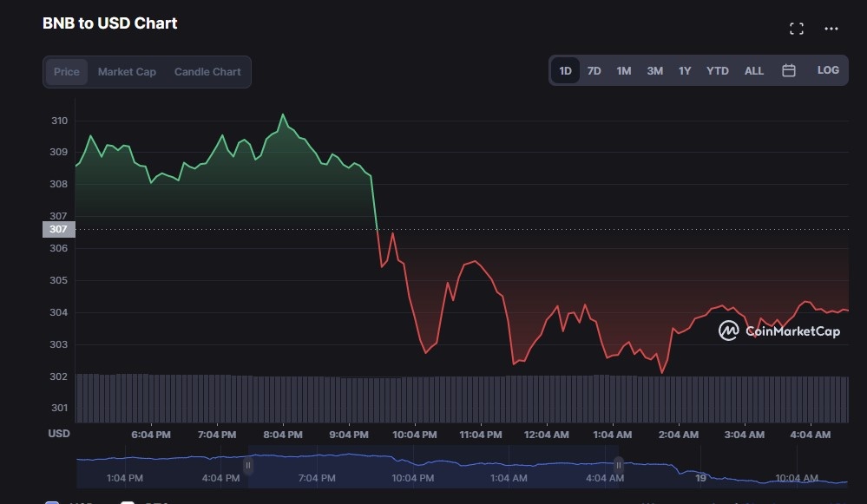Image resolution: width=867 pixels, height=504 pixels.
Task: Click the CoinMarketCap watermark logo
Action: click(778, 331)
